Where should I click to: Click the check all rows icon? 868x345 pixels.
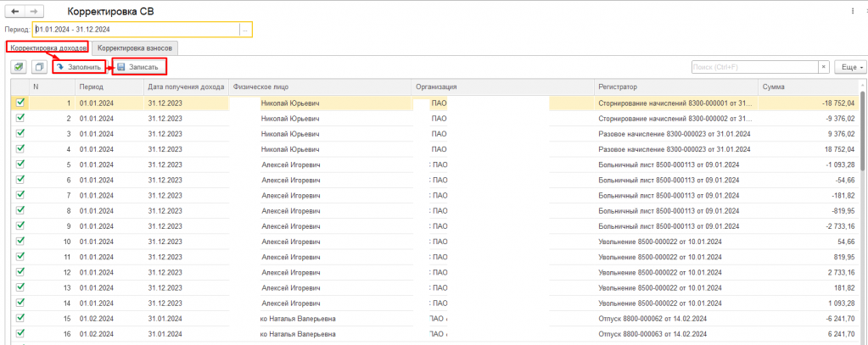[x=19, y=67]
